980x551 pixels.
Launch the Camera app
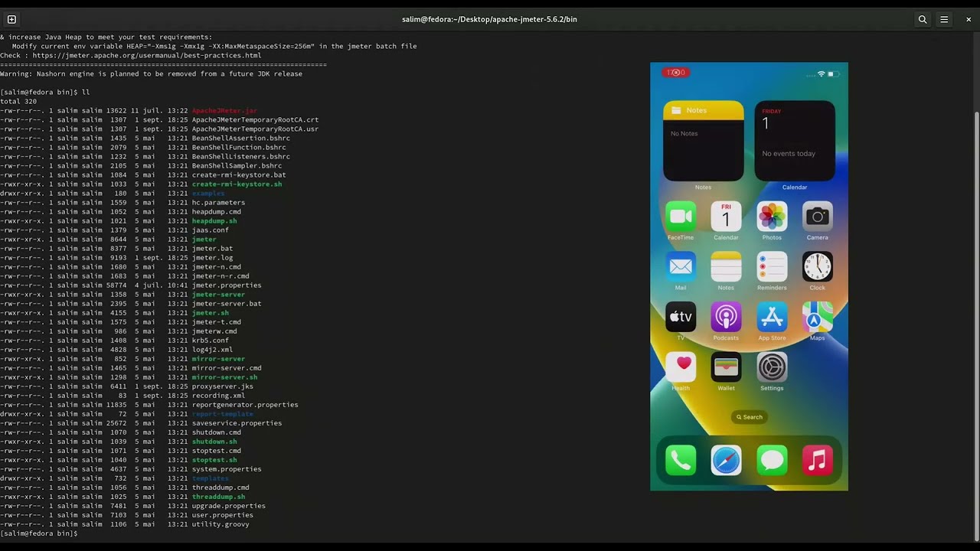click(817, 217)
